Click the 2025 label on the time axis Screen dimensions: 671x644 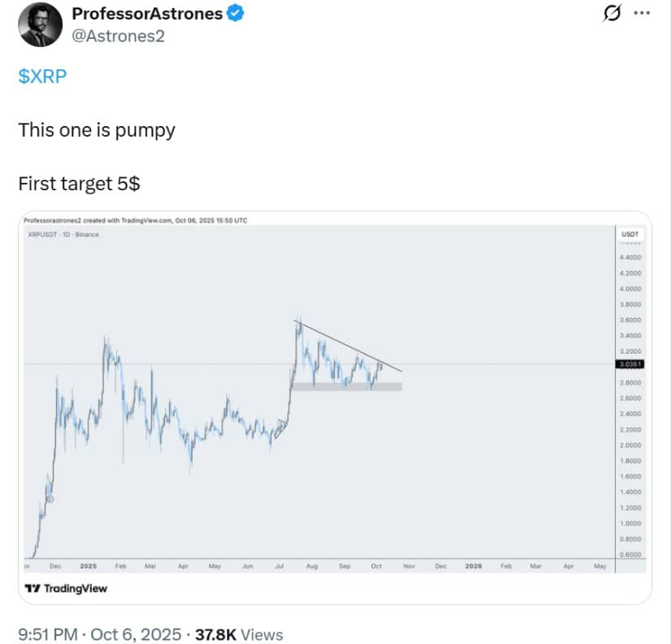(89, 566)
